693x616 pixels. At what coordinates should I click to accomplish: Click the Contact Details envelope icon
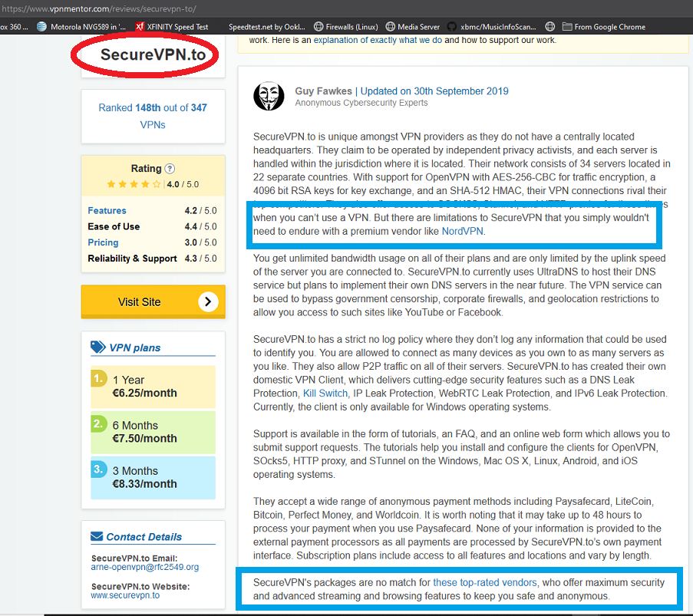(x=97, y=536)
